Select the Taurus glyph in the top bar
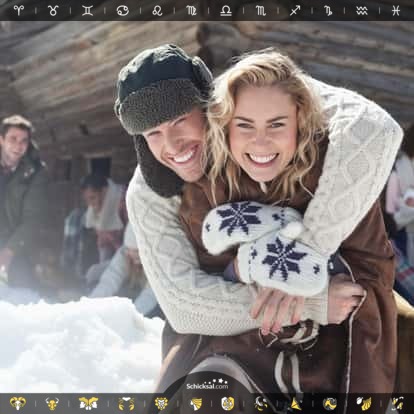Image resolution: width=414 pixels, height=414 pixels. click(x=53, y=10)
